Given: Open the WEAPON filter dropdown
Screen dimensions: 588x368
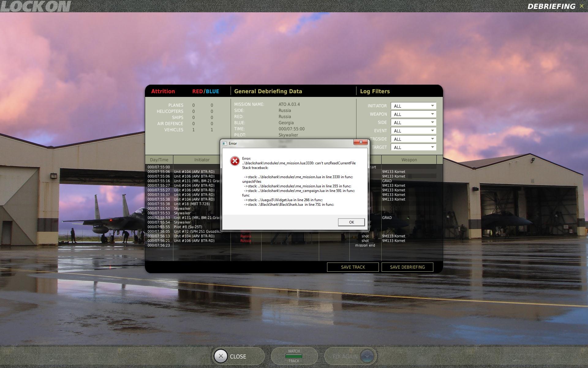Looking at the screenshot, I should [x=413, y=114].
